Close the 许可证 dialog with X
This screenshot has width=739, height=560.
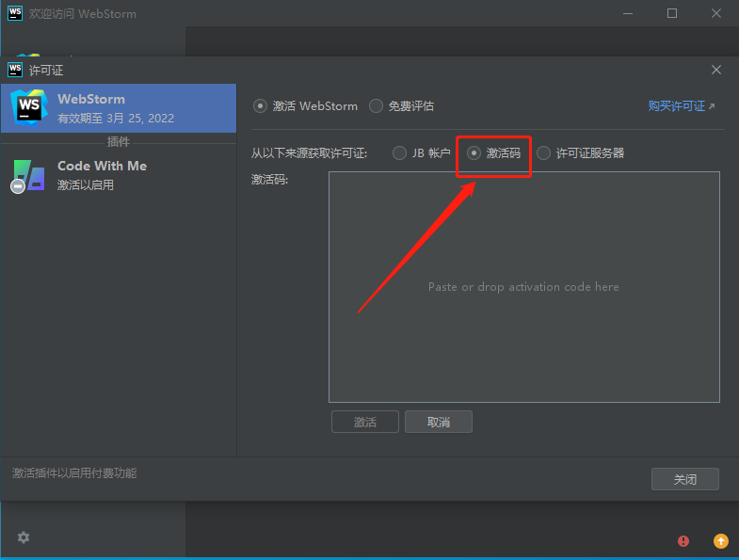pyautogui.click(x=715, y=70)
